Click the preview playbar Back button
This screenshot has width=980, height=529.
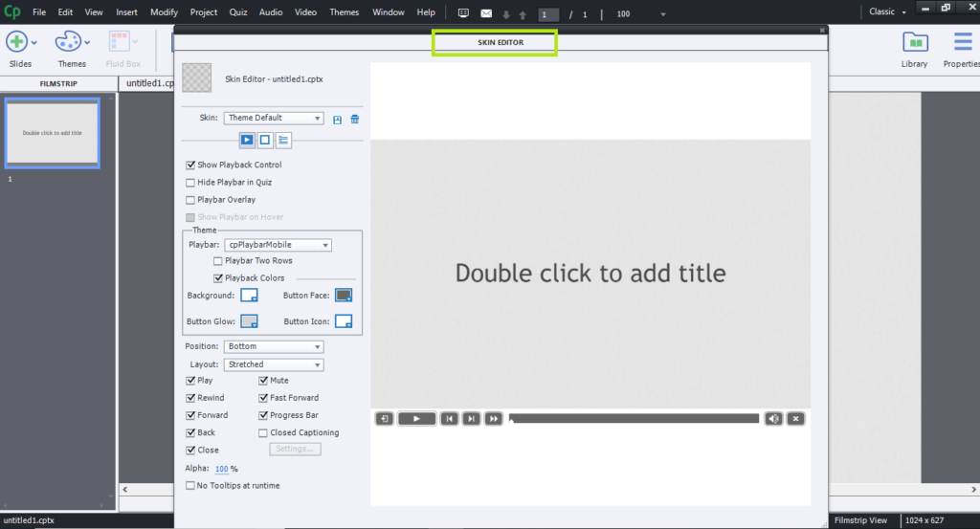(x=449, y=418)
